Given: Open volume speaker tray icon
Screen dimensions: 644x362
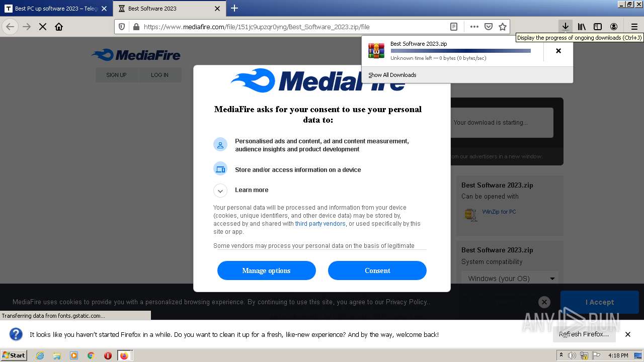Looking at the screenshot, I should 572,355.
